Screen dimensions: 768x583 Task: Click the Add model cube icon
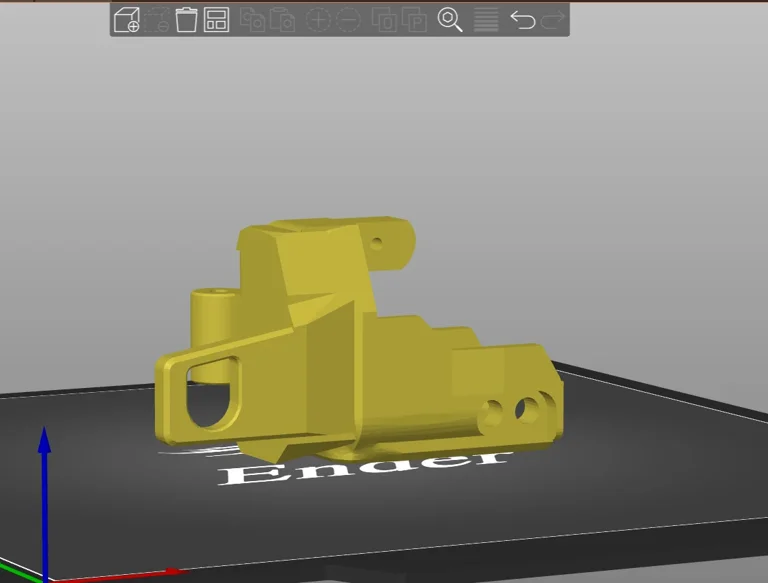tap(127, 20)
